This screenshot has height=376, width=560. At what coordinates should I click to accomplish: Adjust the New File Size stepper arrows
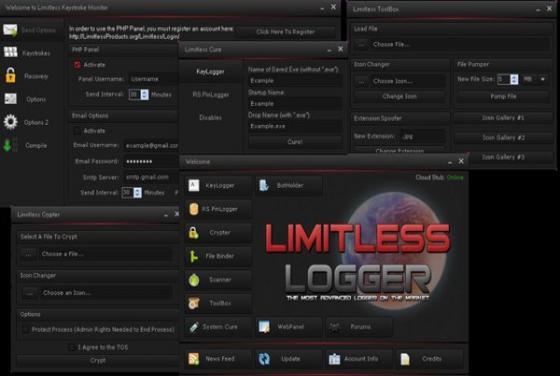click(x=514, y=79)
